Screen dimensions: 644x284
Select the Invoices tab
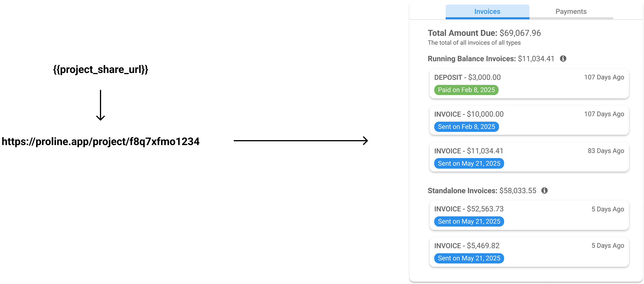(x=487, y=12)
